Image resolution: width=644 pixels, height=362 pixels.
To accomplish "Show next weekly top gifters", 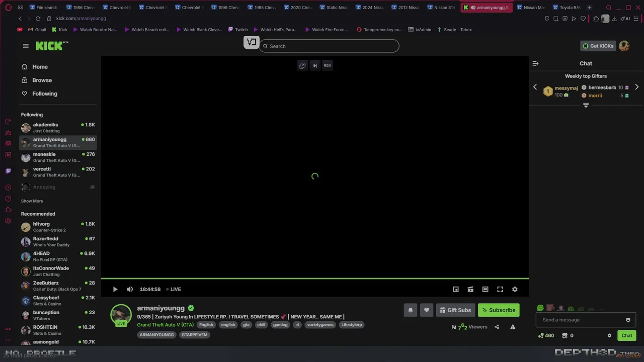I will tap(636, 87).
